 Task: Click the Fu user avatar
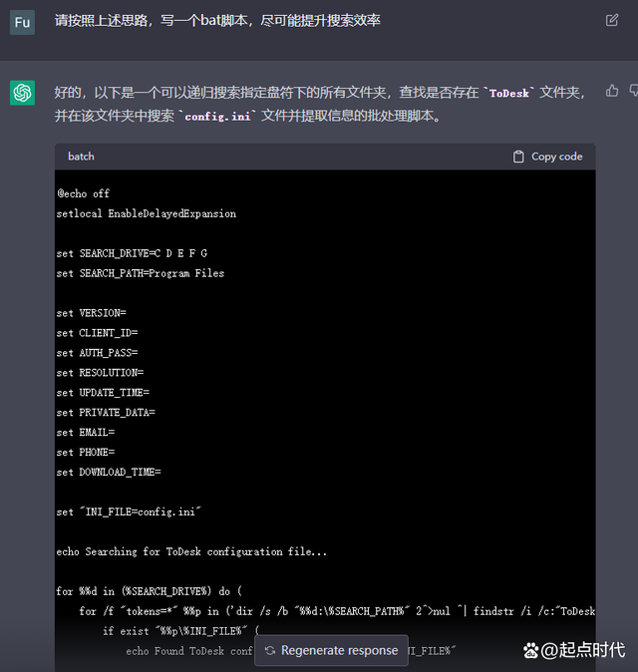(x=22, y=22)
